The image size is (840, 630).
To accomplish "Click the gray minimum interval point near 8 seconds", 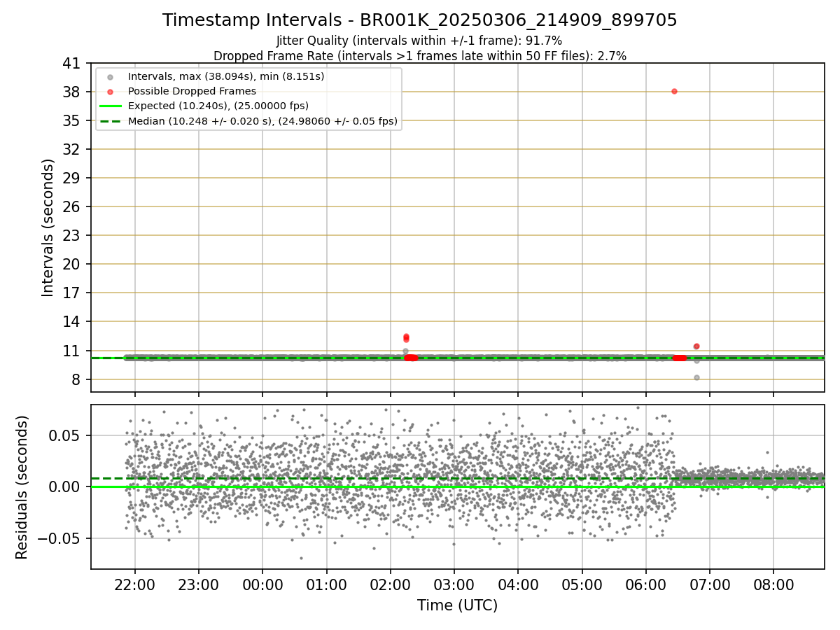I will point(696,377).
